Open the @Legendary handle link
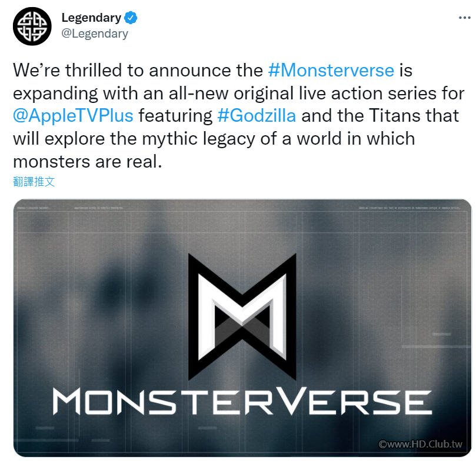Screen dimensions: 476x464 [95, 34]
